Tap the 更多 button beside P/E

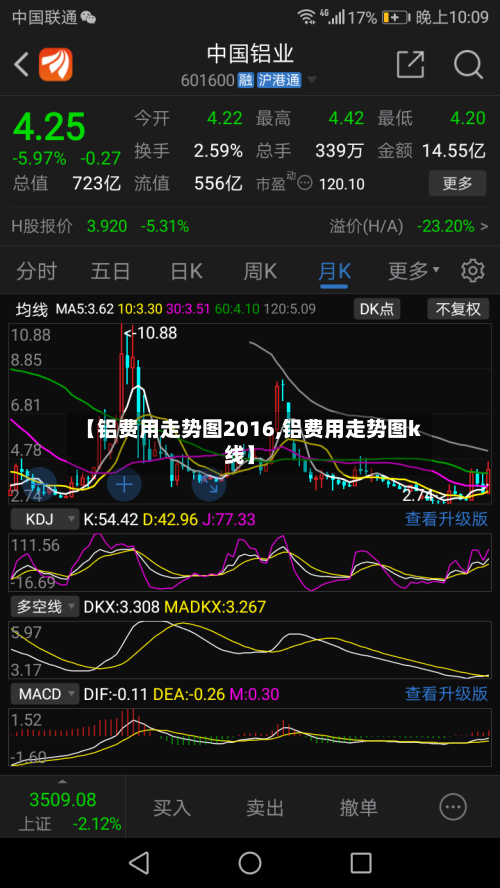(x=458, y=183)
